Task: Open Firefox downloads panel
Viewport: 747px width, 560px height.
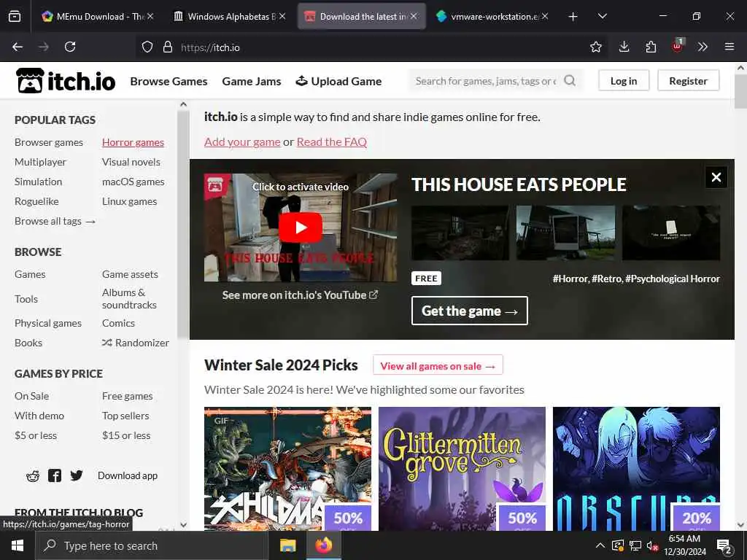Action: click(x=624, y=47)
